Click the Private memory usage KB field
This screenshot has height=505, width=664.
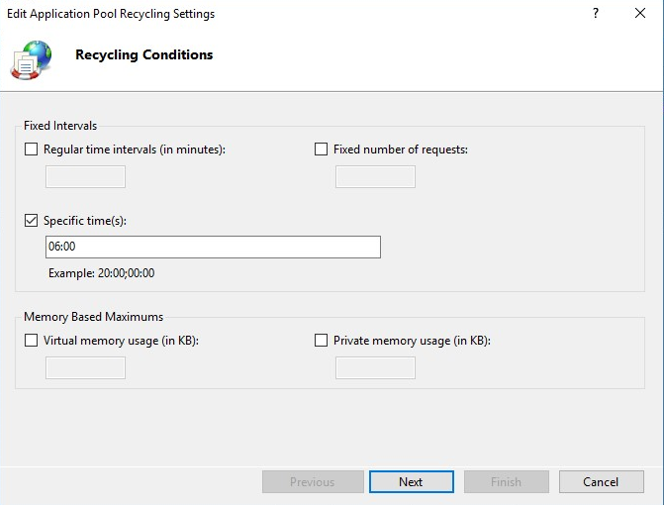point(375,368)
